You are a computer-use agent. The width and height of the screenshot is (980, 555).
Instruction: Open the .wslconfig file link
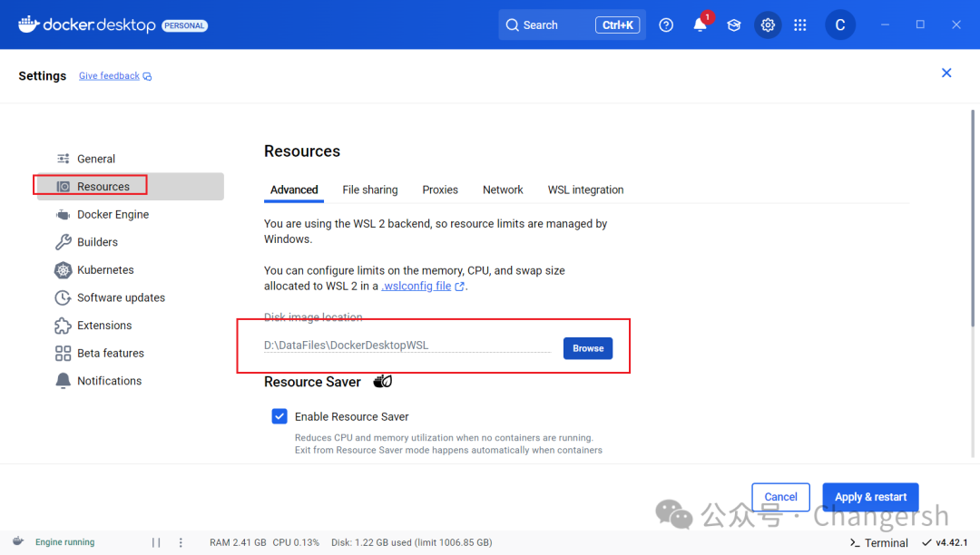click(x=416, y=286)
